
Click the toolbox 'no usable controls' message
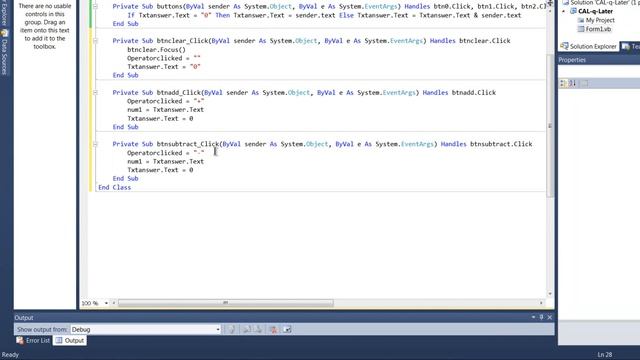[45, 27]
